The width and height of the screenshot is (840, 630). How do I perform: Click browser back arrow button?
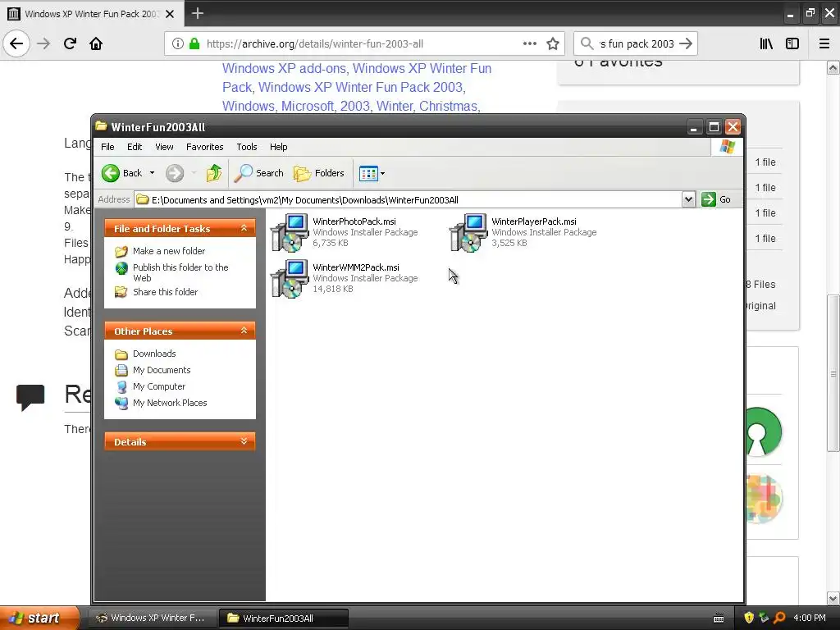(x=16, y=43)
